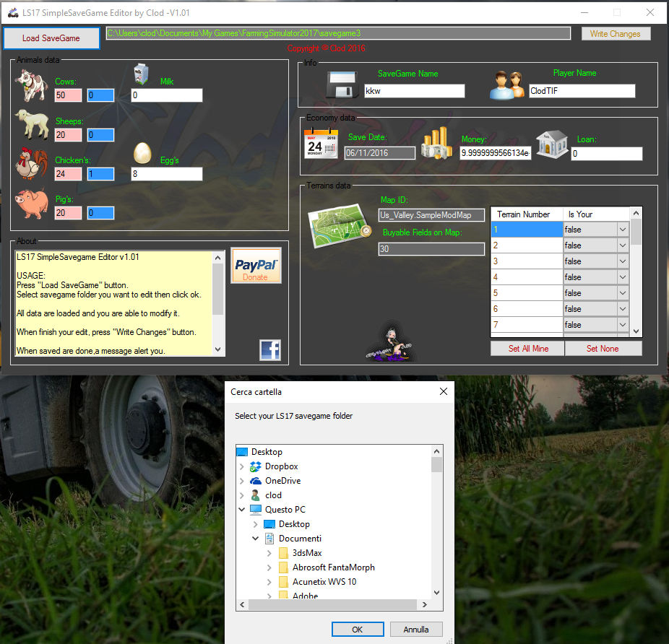Click folder tree horizontal scroll right arrow
The height and width of the screenshot is (644, 669).
point(425,604)
